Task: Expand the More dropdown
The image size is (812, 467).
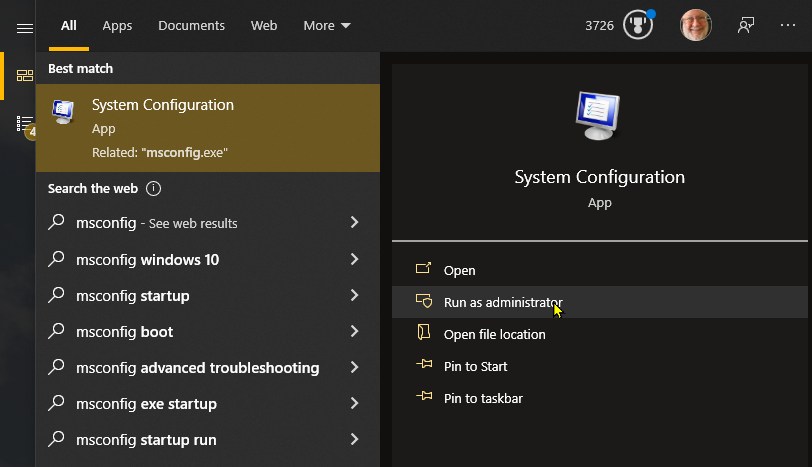Action: (327, 25)
